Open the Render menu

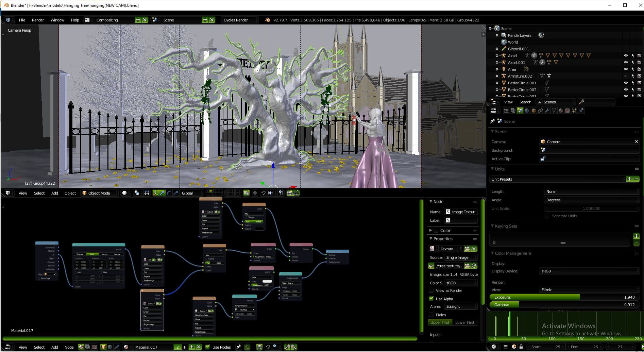tap(38, 20)
